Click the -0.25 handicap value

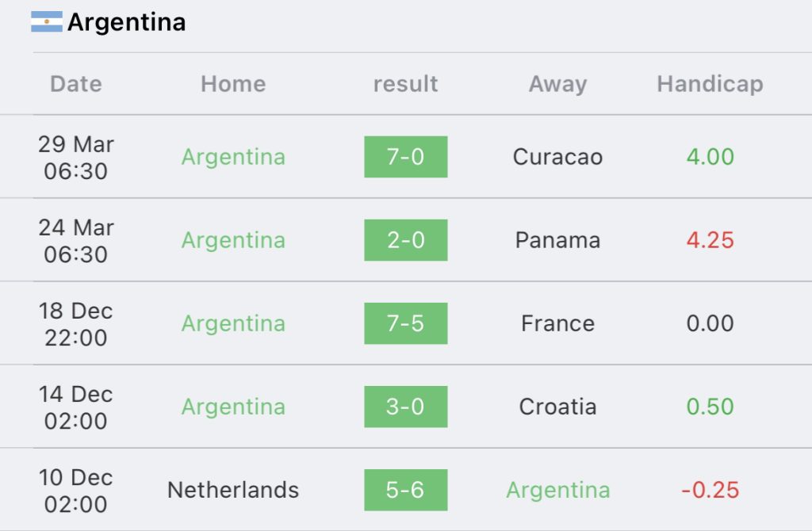(710, 490)
